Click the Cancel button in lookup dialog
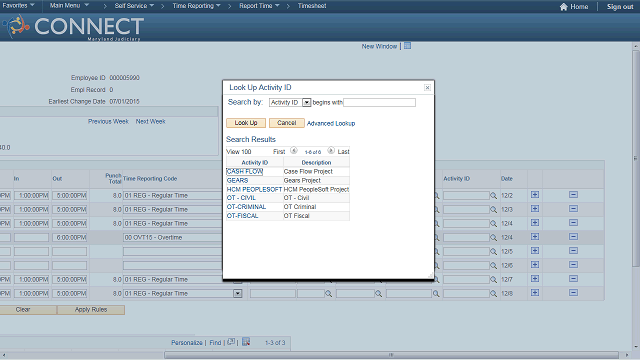This screenshot has height=360, width=640. coord(287,123)
